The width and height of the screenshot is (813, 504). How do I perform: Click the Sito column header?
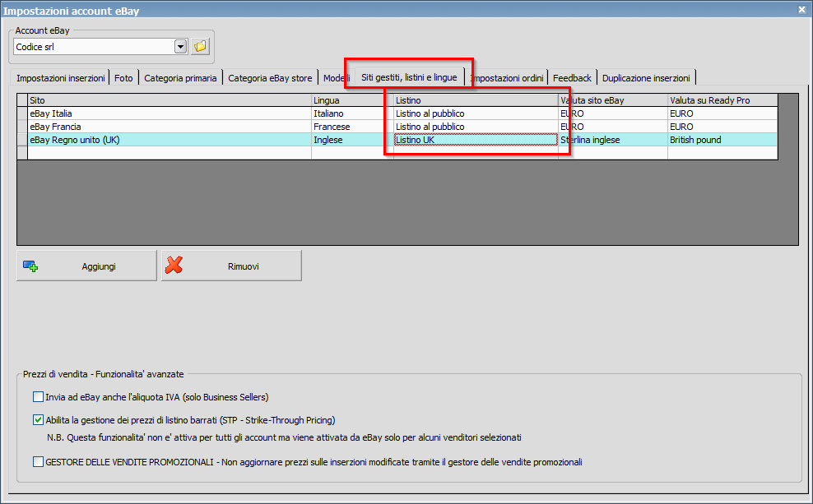pyautogui.click(x=169, y=100)
